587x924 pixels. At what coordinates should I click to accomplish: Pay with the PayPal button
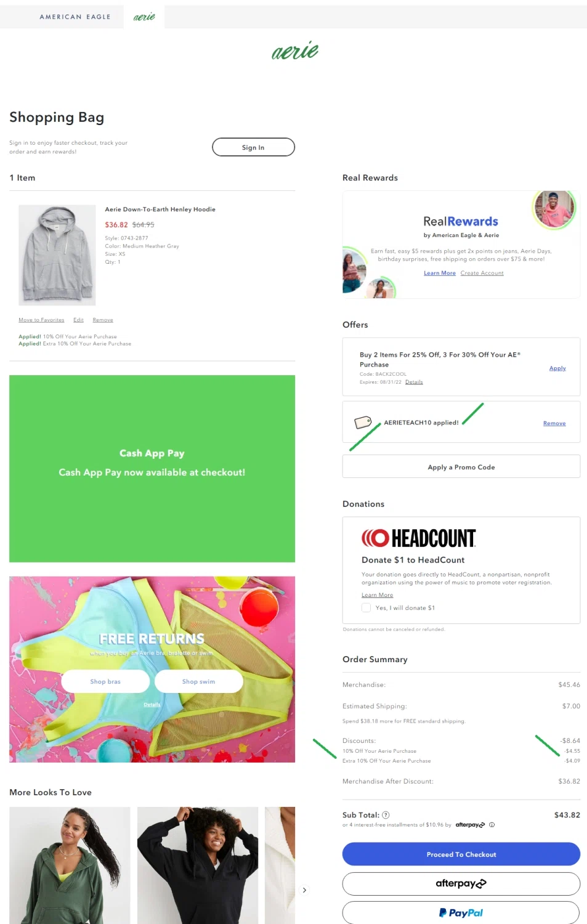tap(461, 913)
